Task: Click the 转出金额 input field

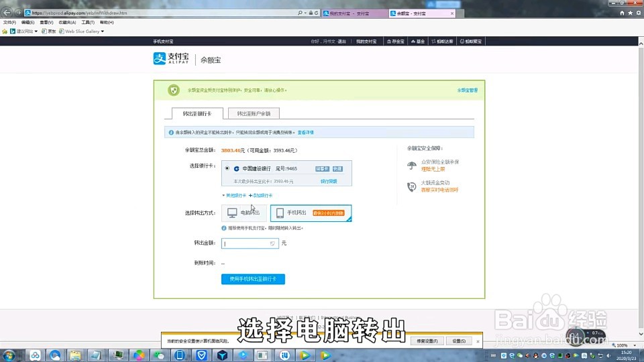Action: (250, 243)
